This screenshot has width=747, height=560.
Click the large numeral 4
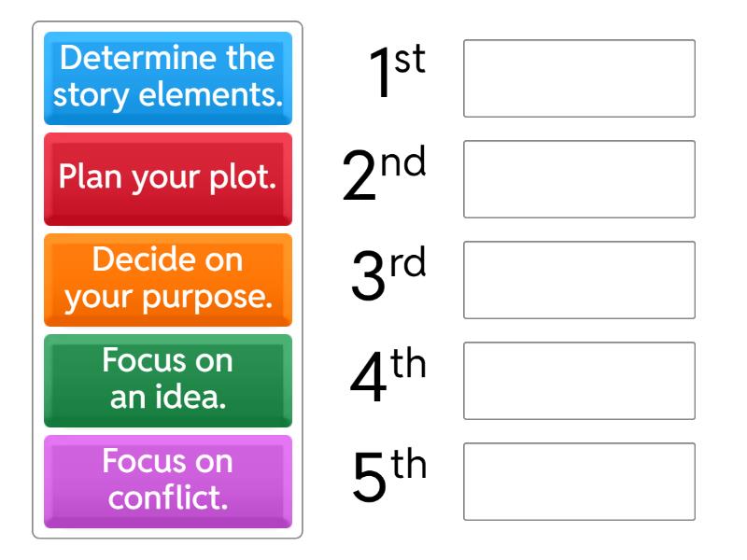[x=368, y=379]
